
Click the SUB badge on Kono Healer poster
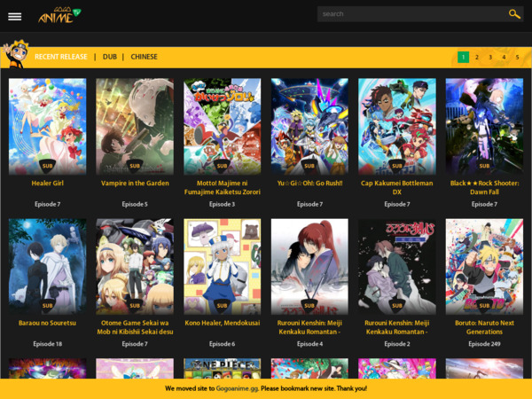click(223, 306)
